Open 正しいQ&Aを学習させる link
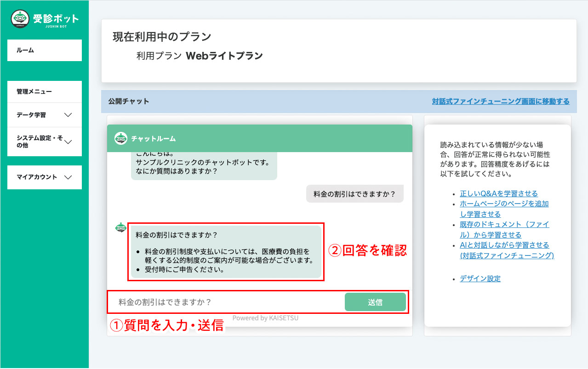The height and width of the screenshot is (369, 588). pos(498,193)
